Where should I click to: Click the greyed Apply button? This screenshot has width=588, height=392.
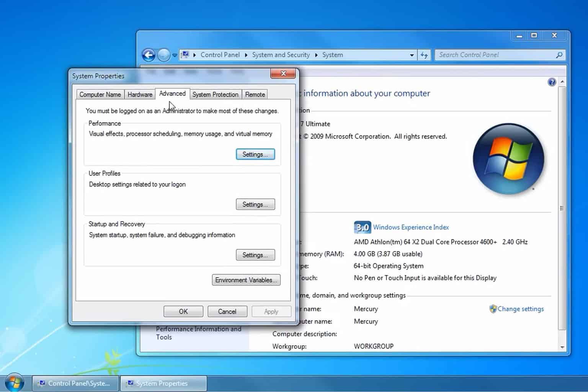point(271,311)
